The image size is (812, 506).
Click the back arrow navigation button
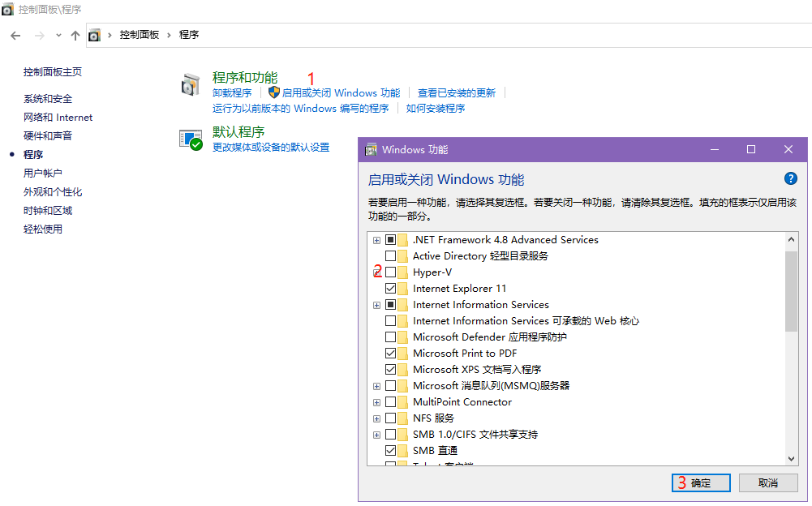15,35
